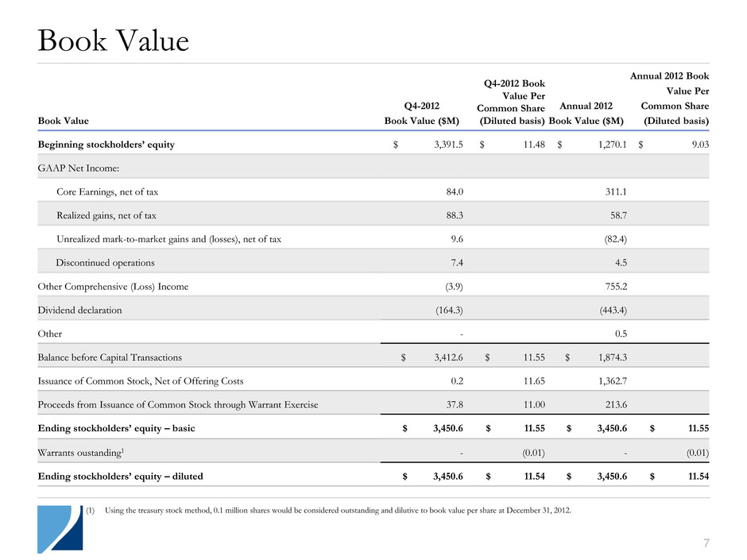Viewport: 747px width, 560px height.
Task: Select the page number 7
Action: (x=705, y=543)
